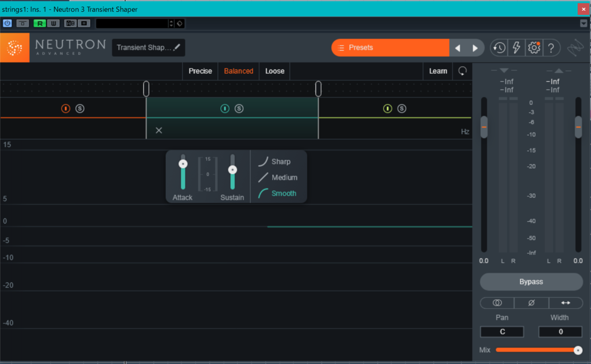Screen dimensions: 591x364
Task: Click the sum to mono overlapping-circles icon
Action: (x=497, y=303)
